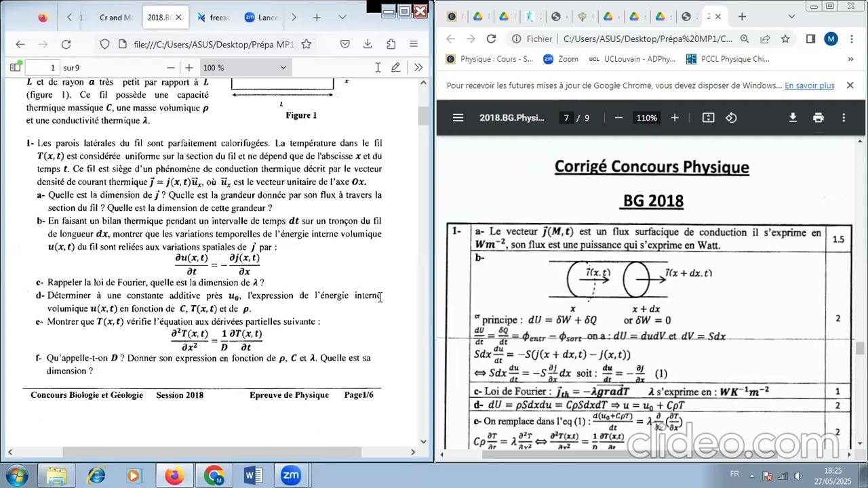Expand more tools in the Firefox PDF toolbar
The image size is (868, 488).
[418, 67]
